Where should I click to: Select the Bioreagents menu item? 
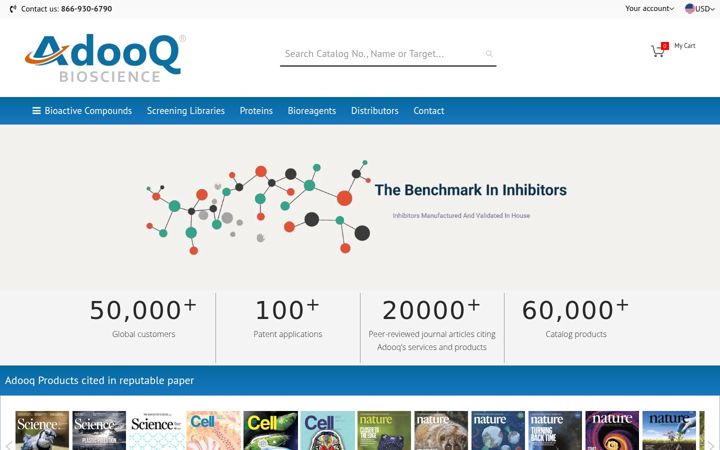pos(312,111)
